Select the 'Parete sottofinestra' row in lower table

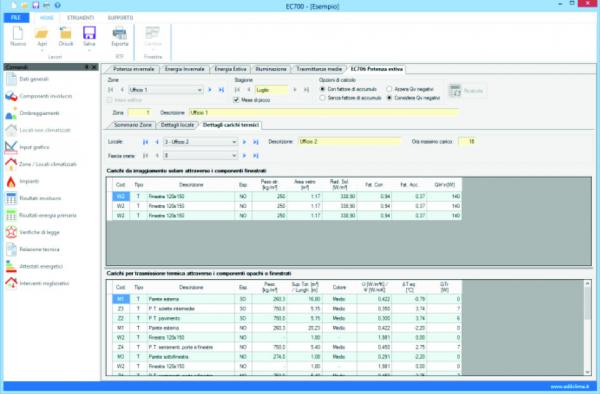287,357
